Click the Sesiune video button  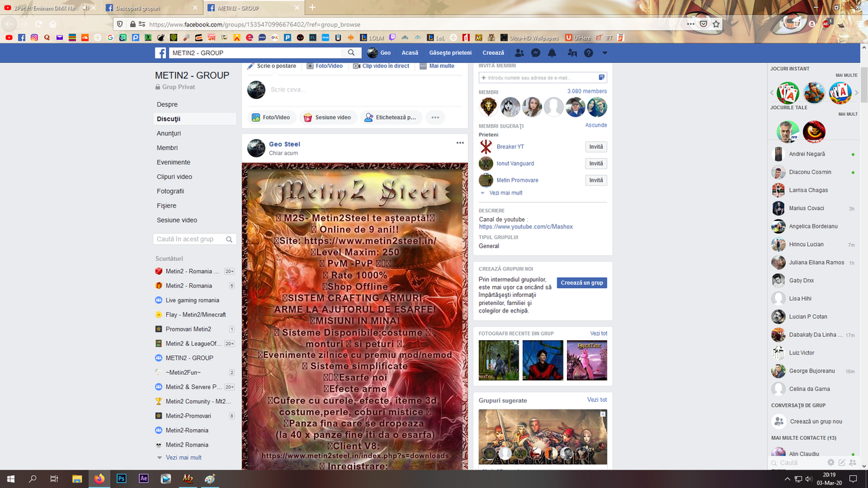coord(328,117)
